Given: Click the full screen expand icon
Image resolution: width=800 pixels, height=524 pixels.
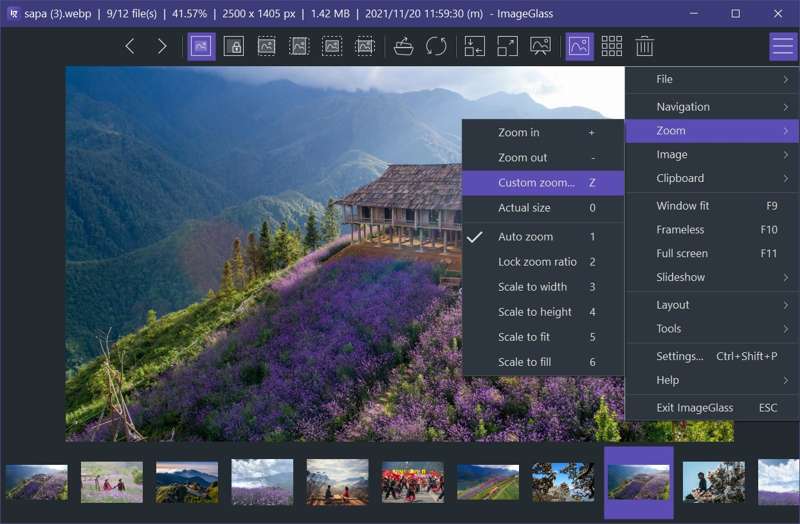Looking at the screenshot, I should [x=508, y=47].
